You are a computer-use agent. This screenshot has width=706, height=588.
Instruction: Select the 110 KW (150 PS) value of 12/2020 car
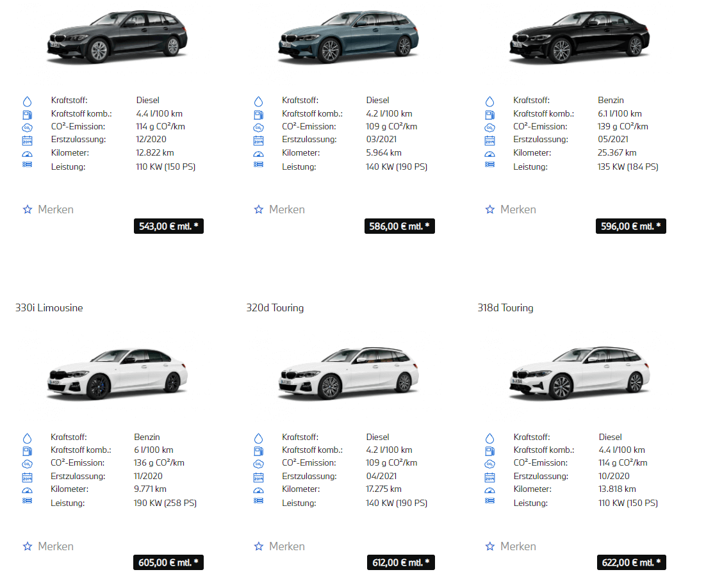click(166, 167)
